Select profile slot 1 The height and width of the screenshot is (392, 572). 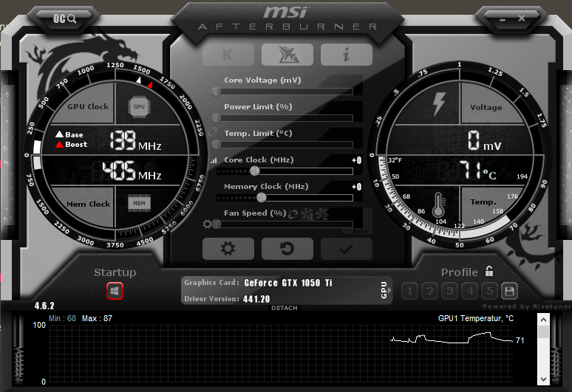pyautogui.click(x=409, y=291)
